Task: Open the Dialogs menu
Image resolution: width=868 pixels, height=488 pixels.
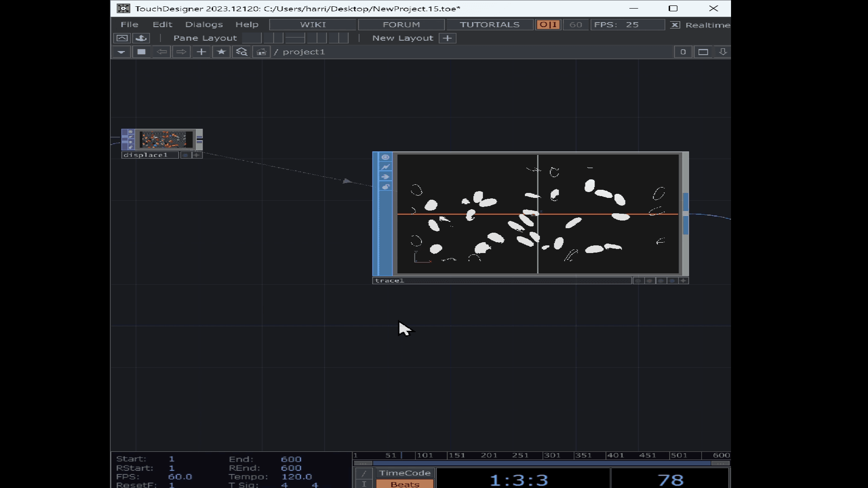Action: (x=204, y=24)
